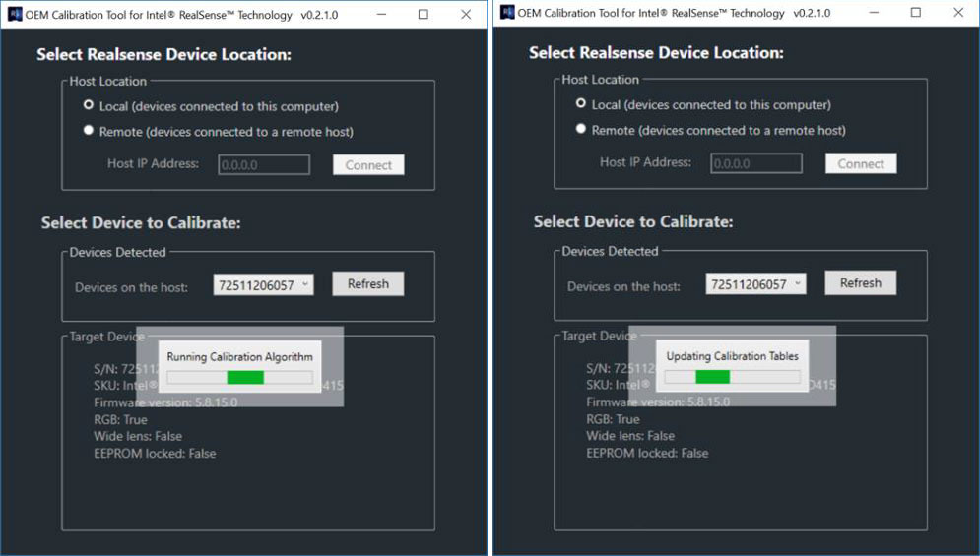This screenshot has height=556, width=980.
Task: Expand the devices dropdown in right window
Action: (755, 284)
